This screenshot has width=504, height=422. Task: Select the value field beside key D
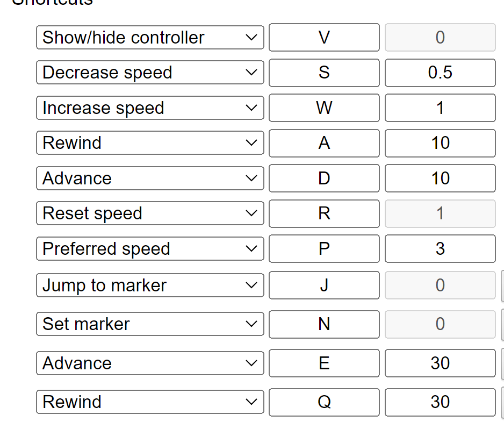tap(440, 178)
